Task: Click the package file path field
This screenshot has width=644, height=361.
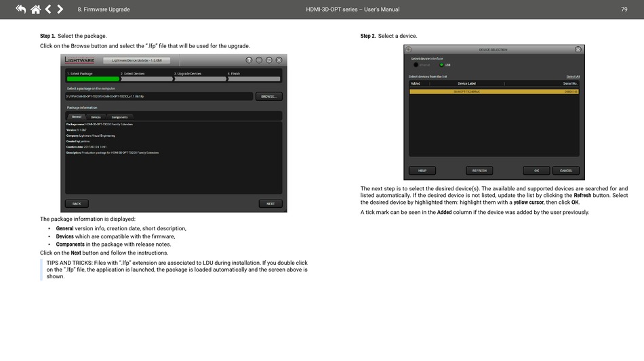Action: click(159, 96)
